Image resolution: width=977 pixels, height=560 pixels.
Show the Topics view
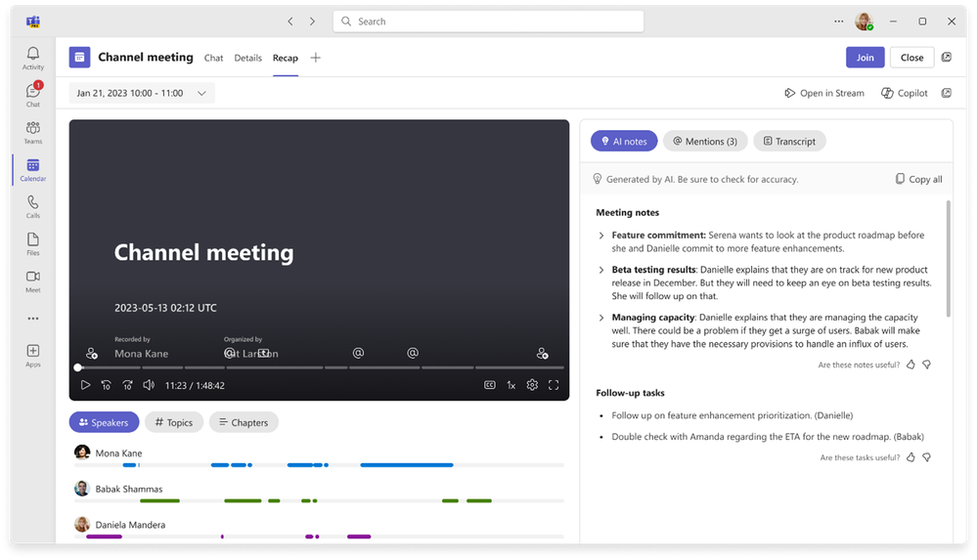tap(174, 422)
